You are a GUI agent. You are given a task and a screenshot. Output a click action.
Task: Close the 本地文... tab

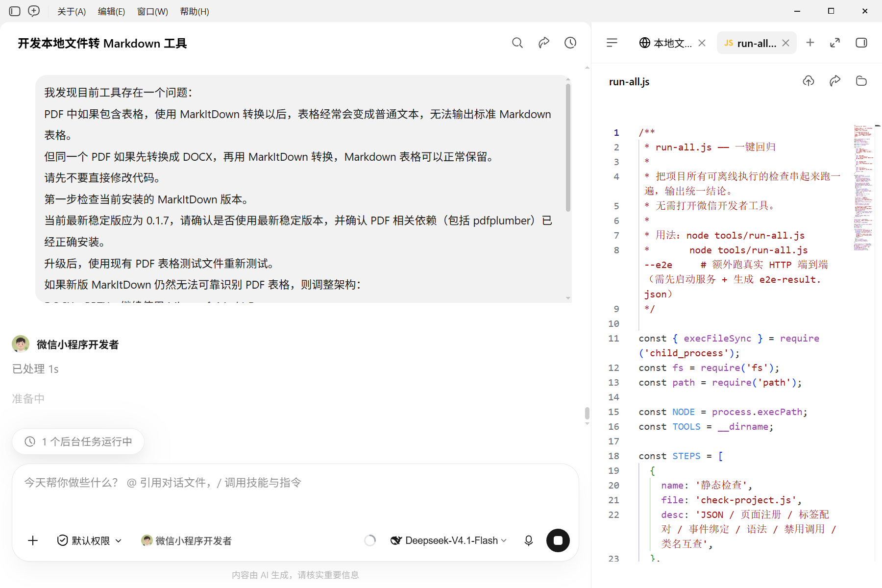pyautogui.click(x=702, y=43)
